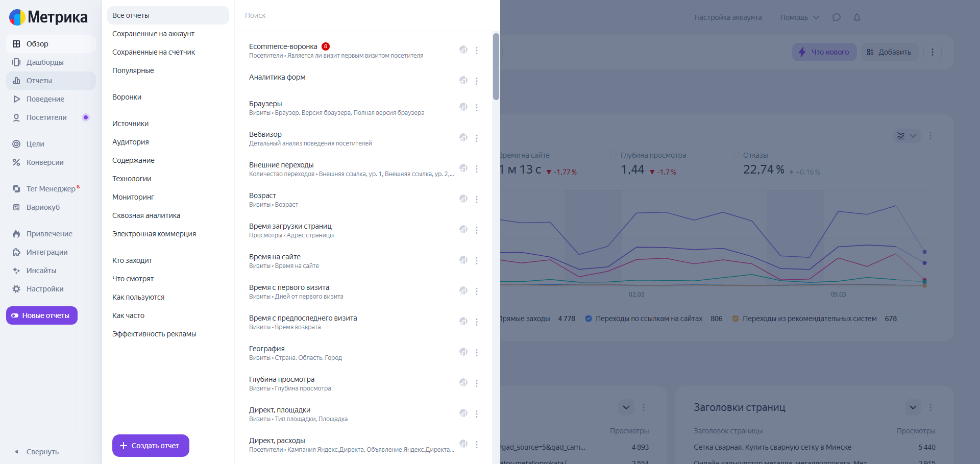The image size is (980, 464).
Task: Click the Создать отчет button
Action: [151, 446]
